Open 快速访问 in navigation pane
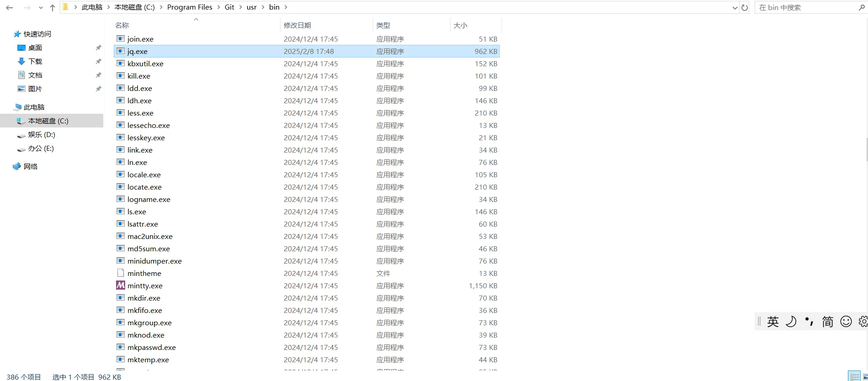Image resolution: width=868 pixels, height=381 pixels. [x=37, y=34]
